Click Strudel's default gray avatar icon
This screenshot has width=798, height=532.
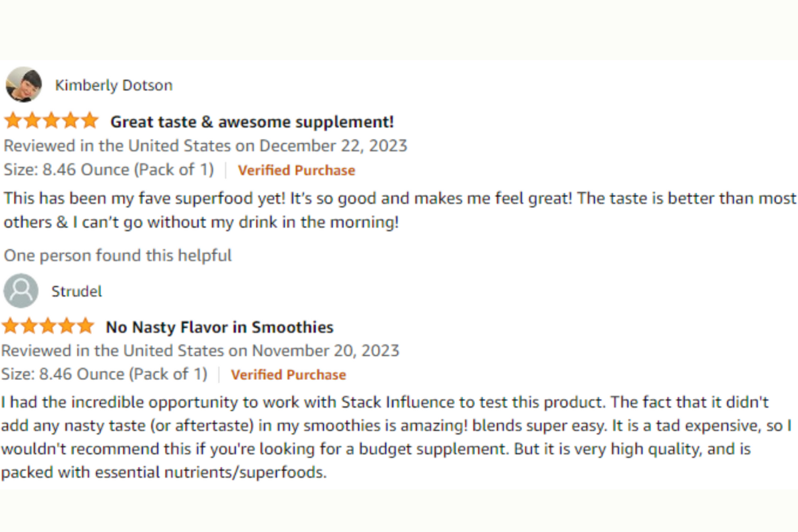tap(21, 291)
